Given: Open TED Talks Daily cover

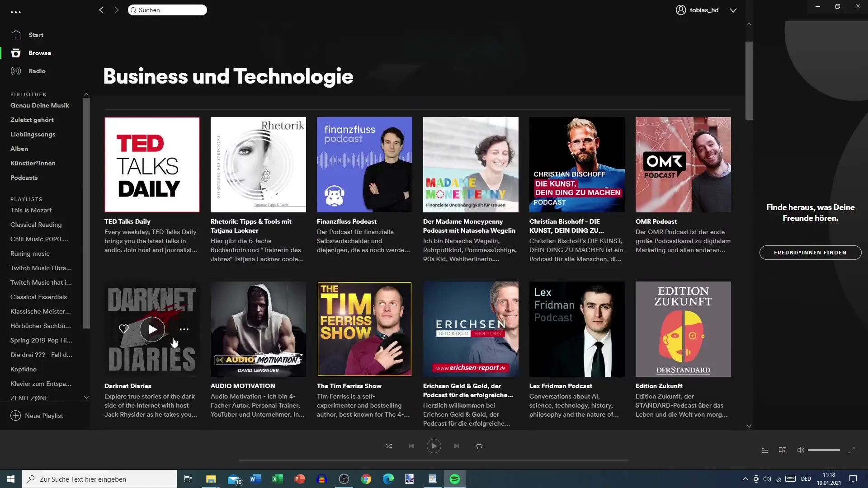Looking at the screenshot, I should (152, 164).
